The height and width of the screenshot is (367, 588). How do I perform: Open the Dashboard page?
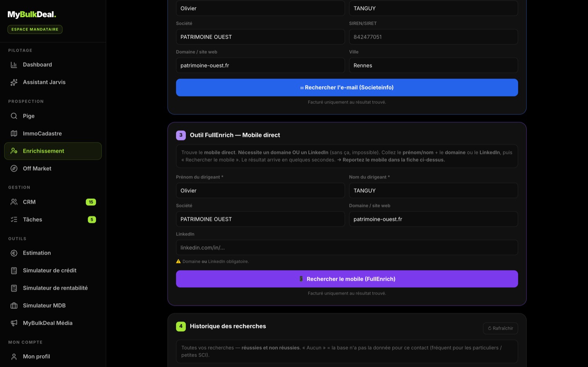coord(53,65)
